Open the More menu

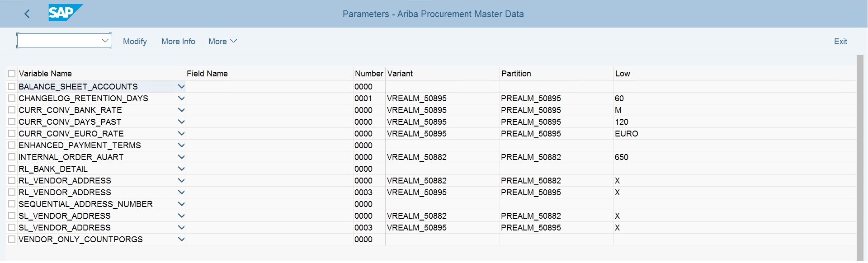pos(222,41)
